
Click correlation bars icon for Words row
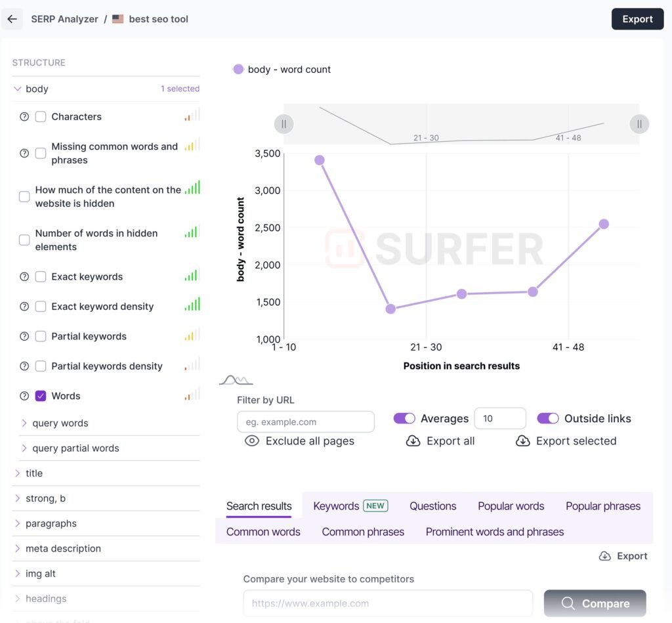point(192,394)
